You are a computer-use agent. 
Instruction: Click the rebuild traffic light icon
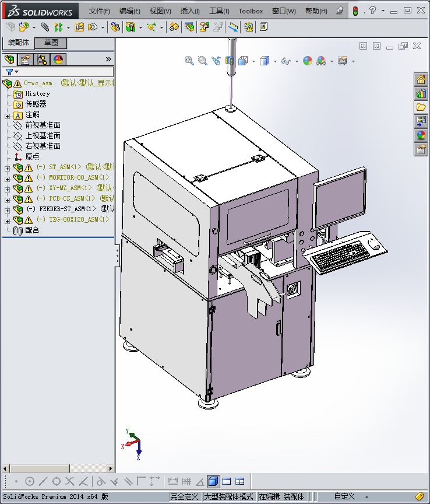point(355,11)
